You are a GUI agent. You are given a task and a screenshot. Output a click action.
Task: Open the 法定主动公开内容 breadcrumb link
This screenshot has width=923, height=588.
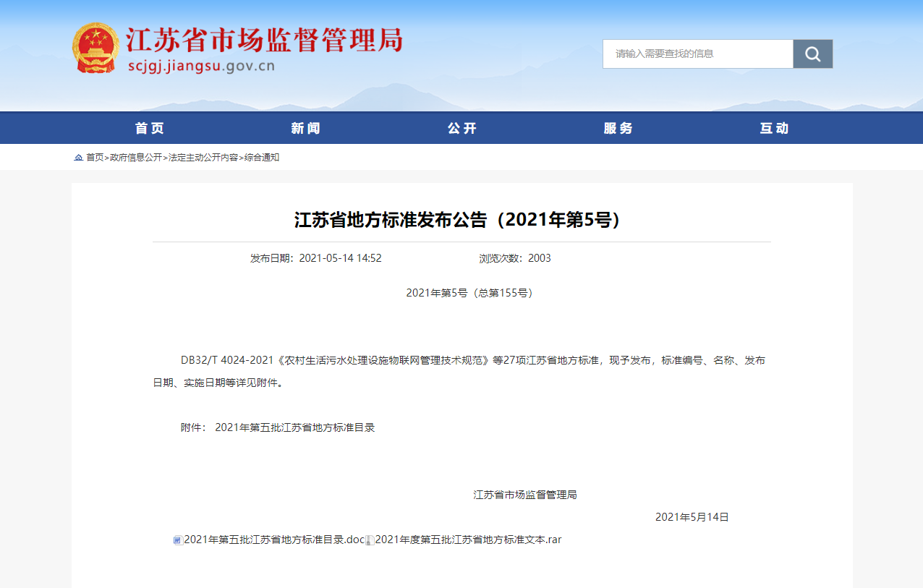pyautogui.click(x=203, y=158)
